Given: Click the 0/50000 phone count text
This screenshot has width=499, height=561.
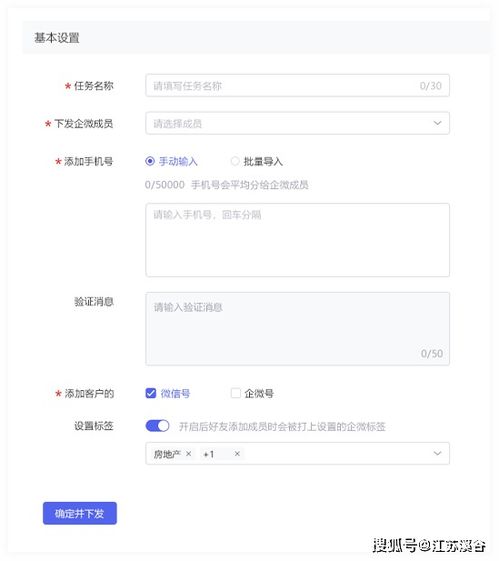Looking at the screenshot, I should [165, 185].
